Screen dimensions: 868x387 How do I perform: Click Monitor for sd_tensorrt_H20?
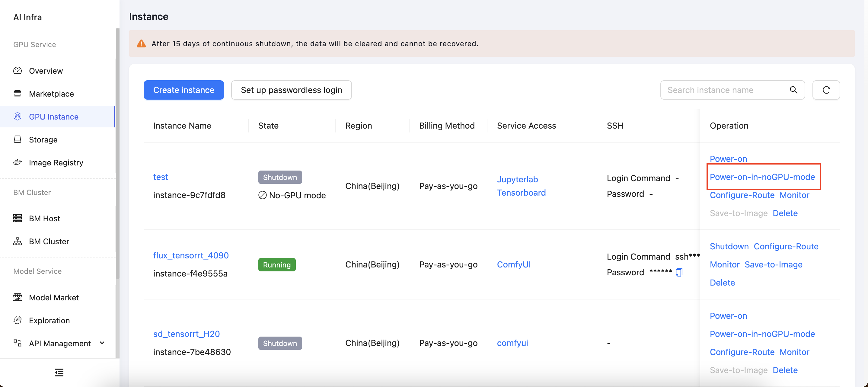click(x=794, y=352)
